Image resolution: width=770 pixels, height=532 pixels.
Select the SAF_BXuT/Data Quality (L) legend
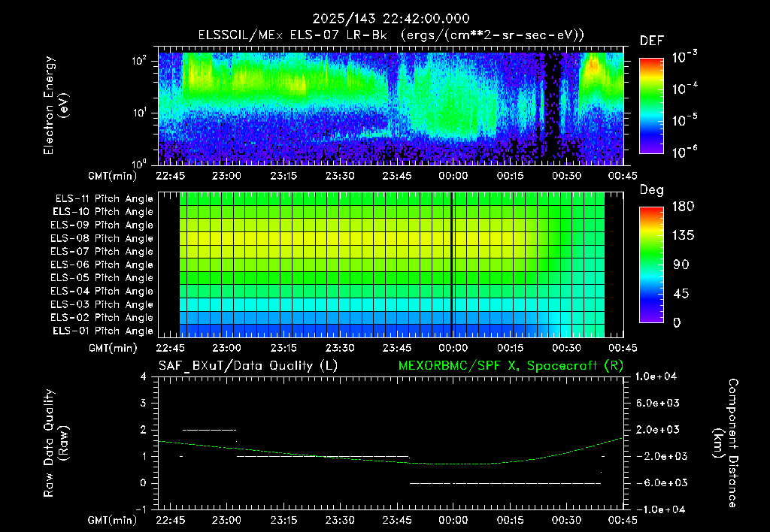[248, 366]
